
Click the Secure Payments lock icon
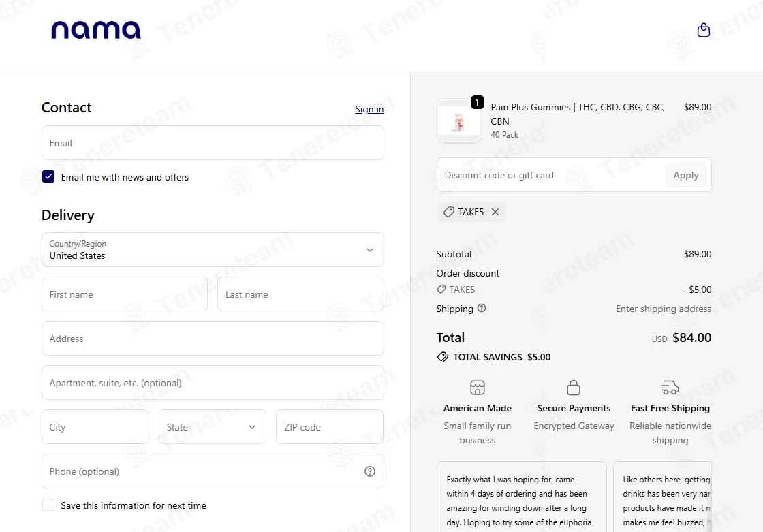coord(574,388)
